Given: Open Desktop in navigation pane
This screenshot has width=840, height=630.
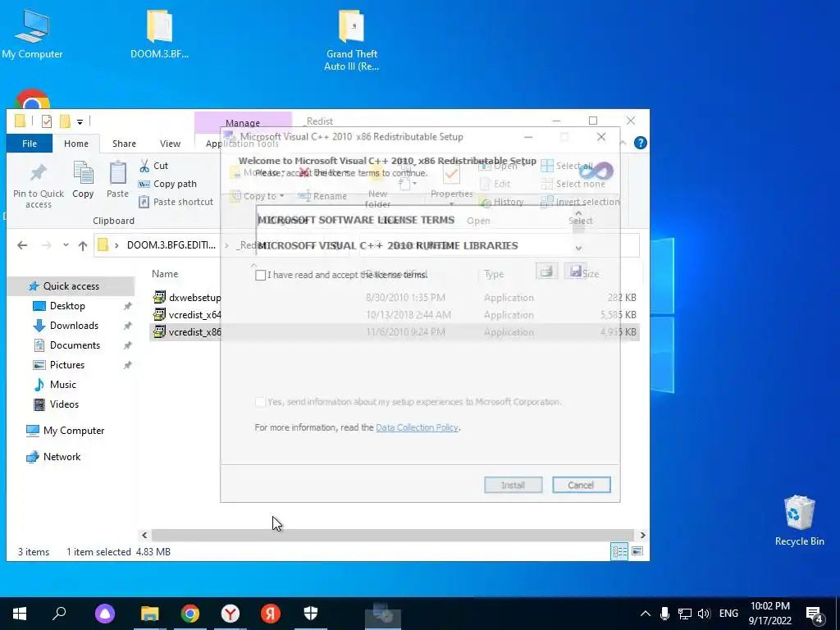Looking at the screenshot, I should [x=67, y=306].
